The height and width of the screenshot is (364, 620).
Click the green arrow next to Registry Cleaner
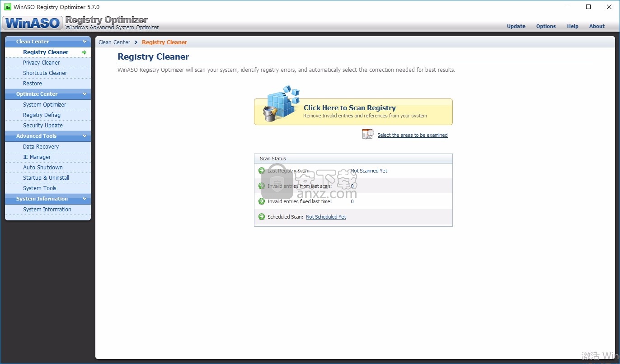pos(84,52)
